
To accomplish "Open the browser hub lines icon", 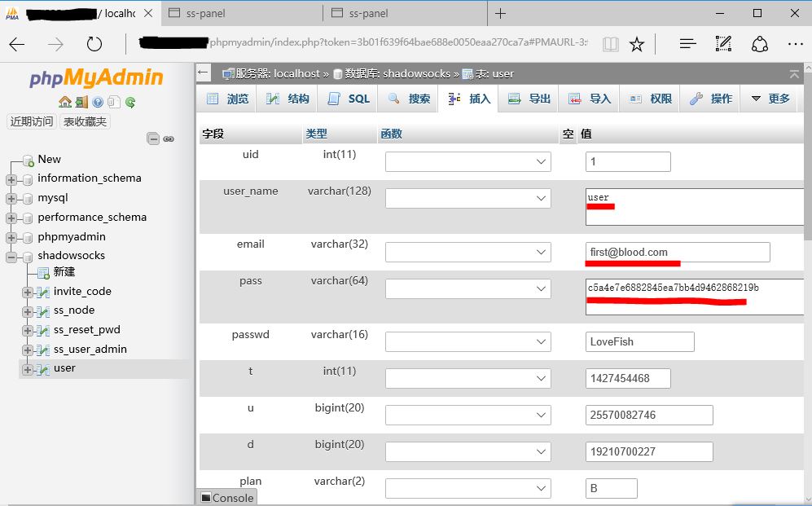I will tap(687, 44).
